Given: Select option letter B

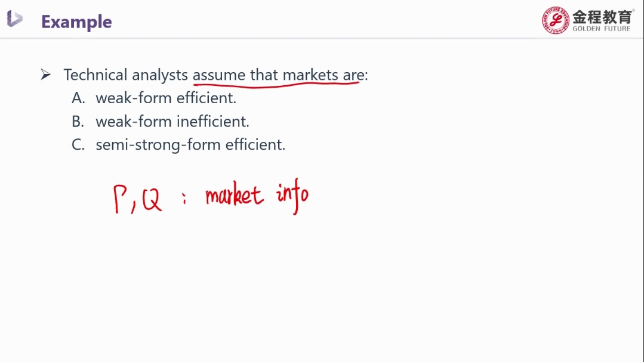Looking at the screenshot, I should pos(78,122).
